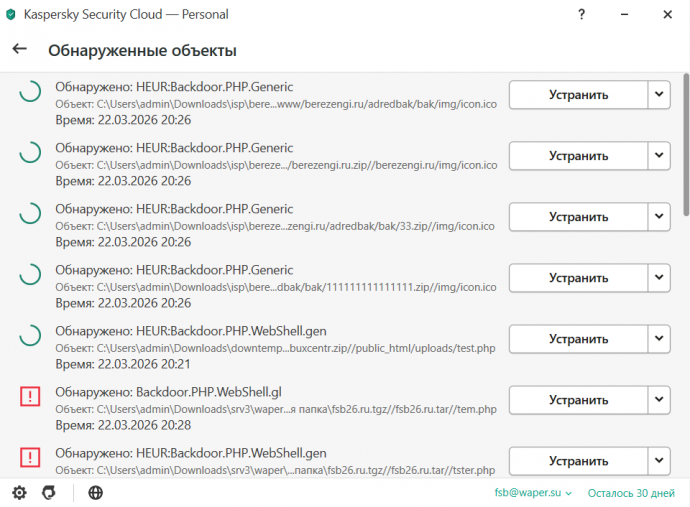This screenshot has height=507, width=690.
Task: Go back using the left arrow icon
Action: [x=19, y=49]
